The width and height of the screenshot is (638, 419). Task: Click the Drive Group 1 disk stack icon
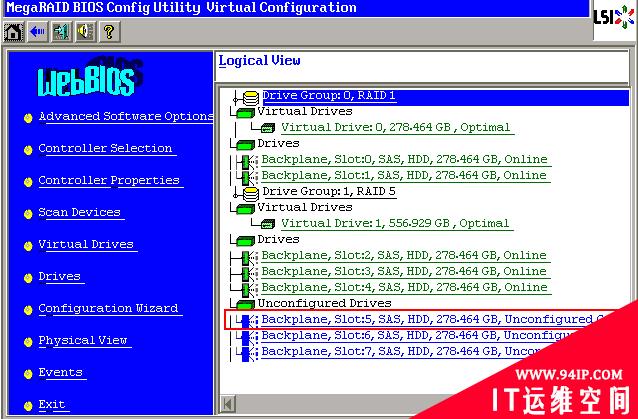point(251,194)
